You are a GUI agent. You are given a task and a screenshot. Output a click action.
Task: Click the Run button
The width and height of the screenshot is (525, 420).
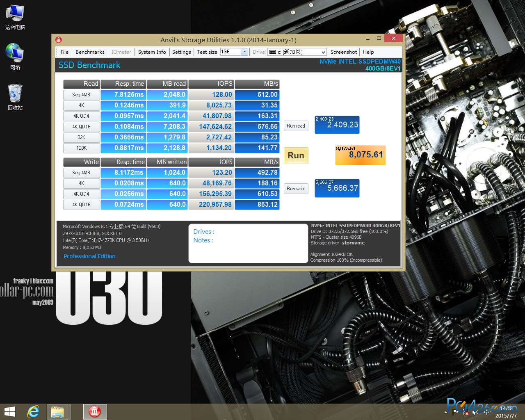[x=296, y=155]
